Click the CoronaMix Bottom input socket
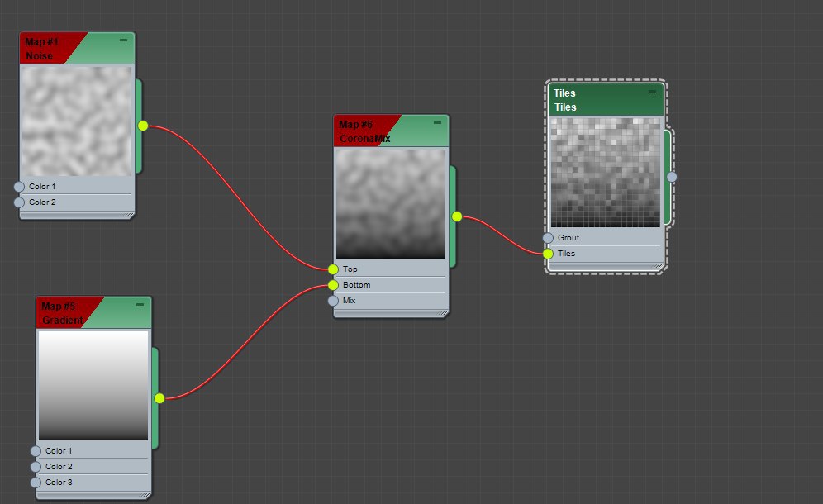 tap(333, 285)
